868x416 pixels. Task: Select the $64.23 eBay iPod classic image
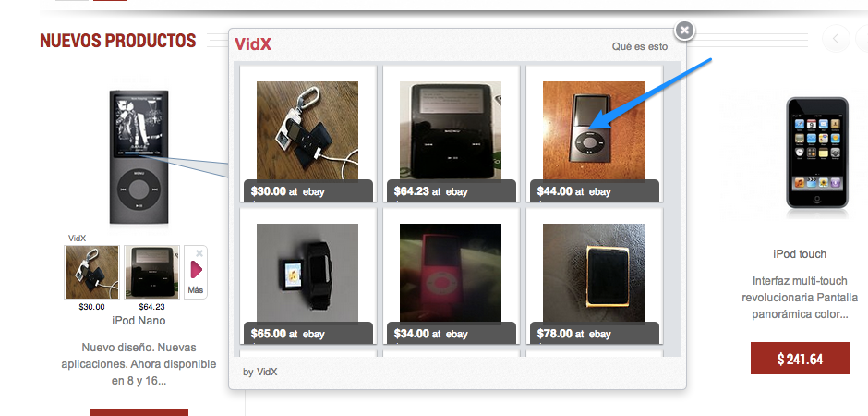coord(451,130)
